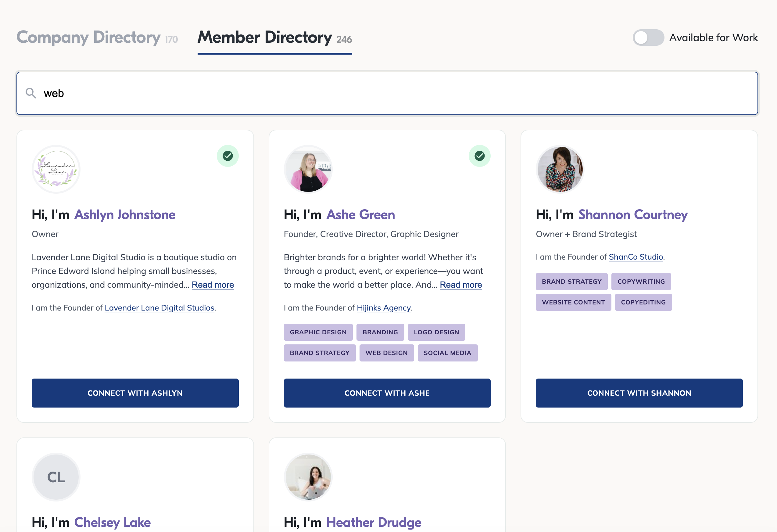Switch to the Company Directory tab
The image size is (777, 532).
(97, 38)
